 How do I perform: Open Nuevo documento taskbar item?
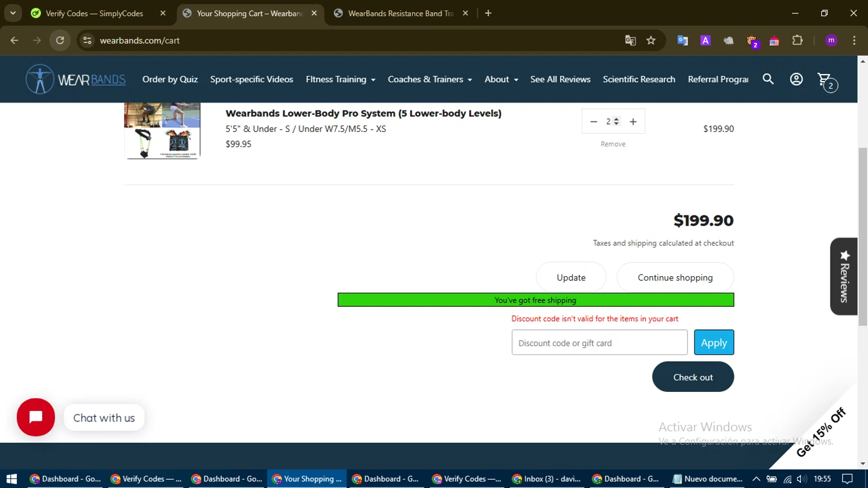(x=708, y=479)
